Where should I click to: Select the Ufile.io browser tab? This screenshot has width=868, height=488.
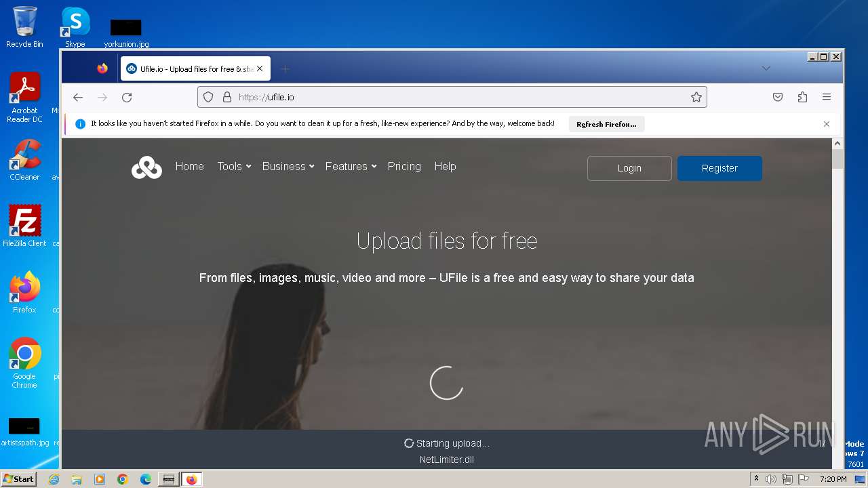pyautogui.click(x=195, y=68)
